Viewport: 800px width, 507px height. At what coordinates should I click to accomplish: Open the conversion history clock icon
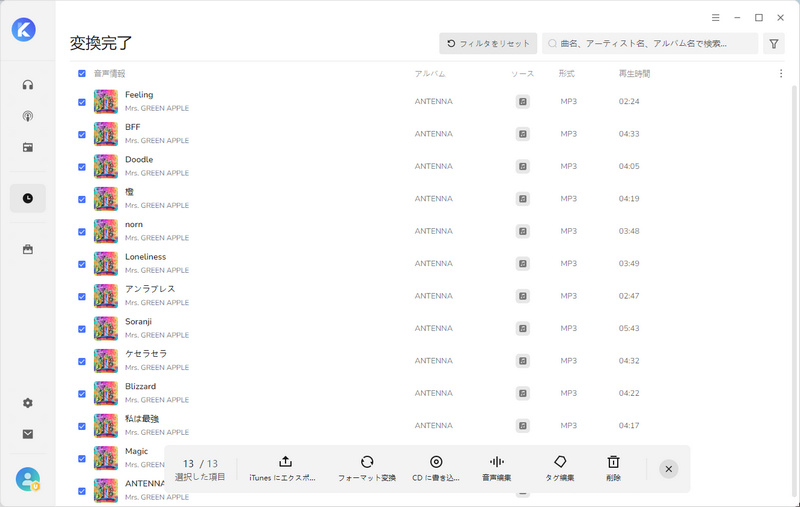click(x=28, y=198)
